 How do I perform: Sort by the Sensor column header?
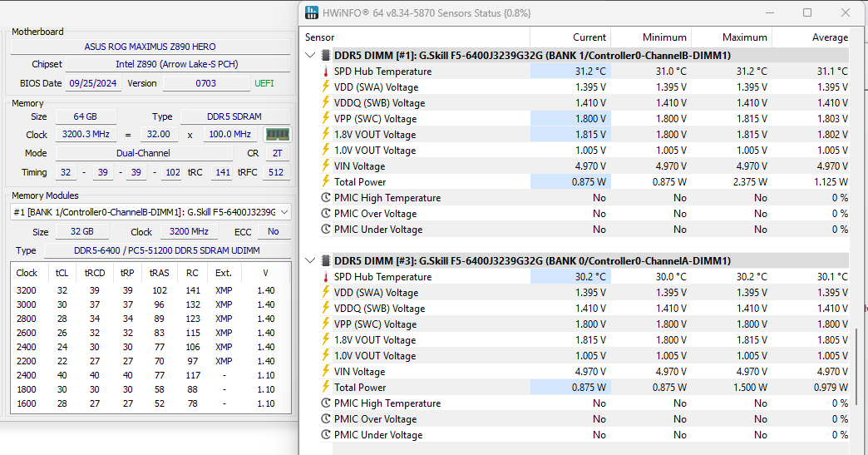tap(417, 37)
